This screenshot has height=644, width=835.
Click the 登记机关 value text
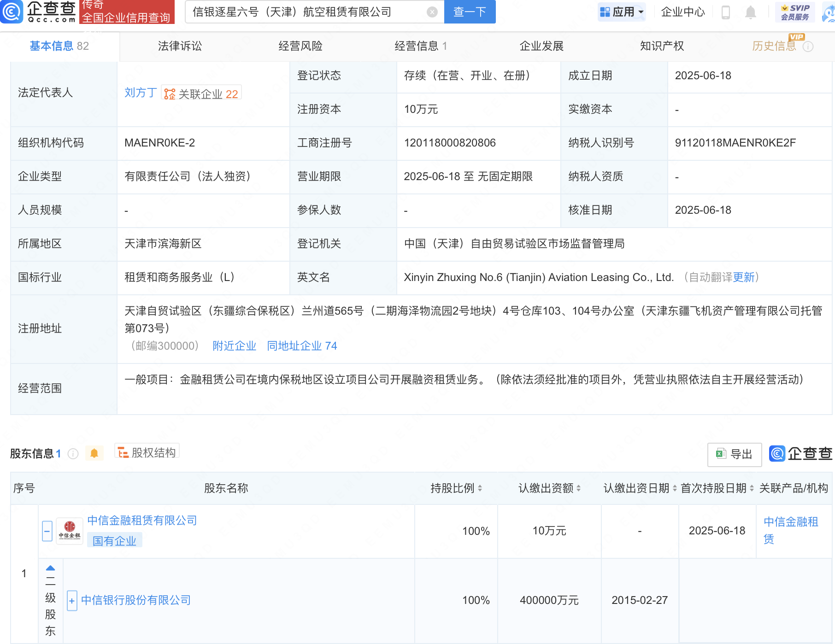tap(514, 244)
